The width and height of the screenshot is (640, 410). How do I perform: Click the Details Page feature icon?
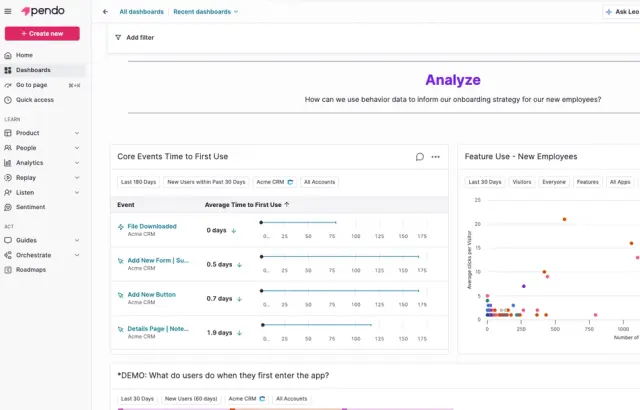[x=120, y=329]
